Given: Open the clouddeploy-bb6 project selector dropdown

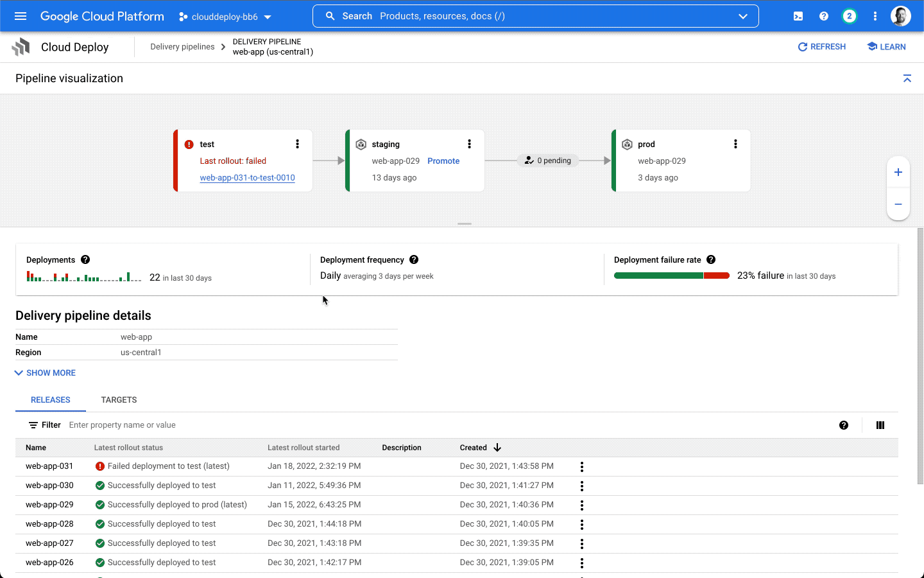Looking at the screenshot, I should coord(225,17).
